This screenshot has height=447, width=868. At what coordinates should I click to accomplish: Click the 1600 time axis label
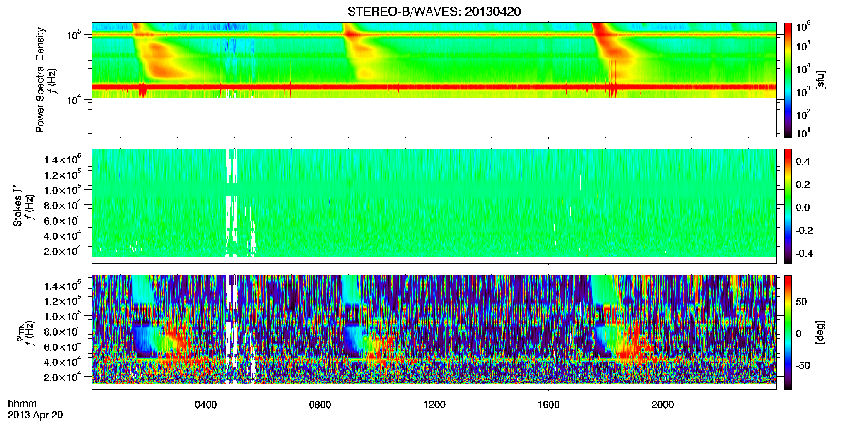click(549, 405)
